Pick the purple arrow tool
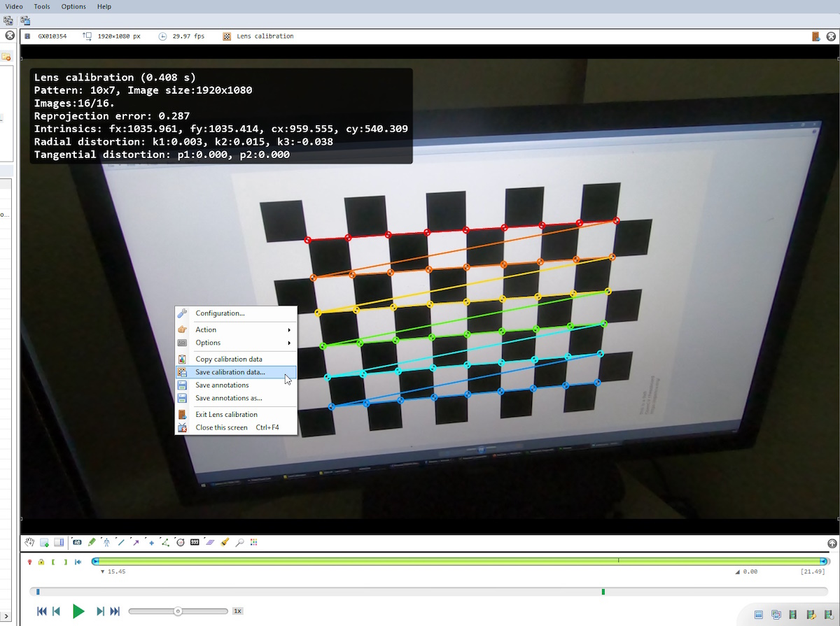The height and width of the screenshot is (626, 840). [136, 542]
